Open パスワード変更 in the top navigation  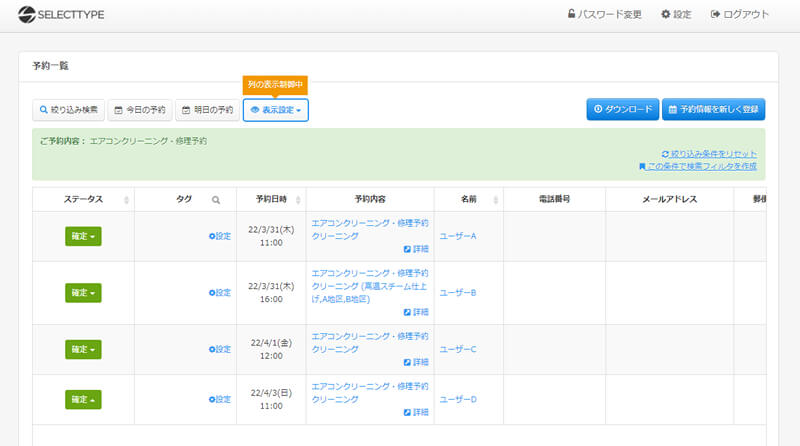click(x=603, y=15)
